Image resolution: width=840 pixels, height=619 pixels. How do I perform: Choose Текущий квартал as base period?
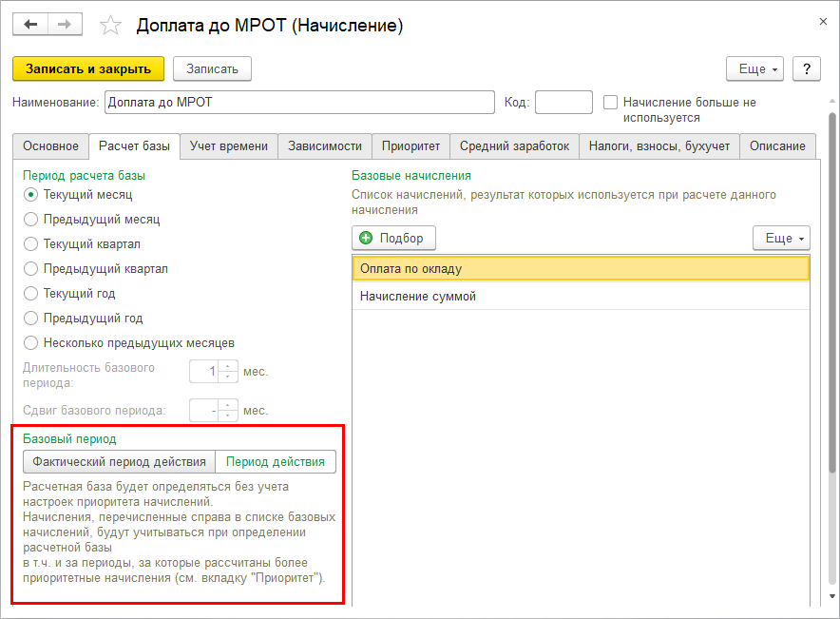coord(30,244)
